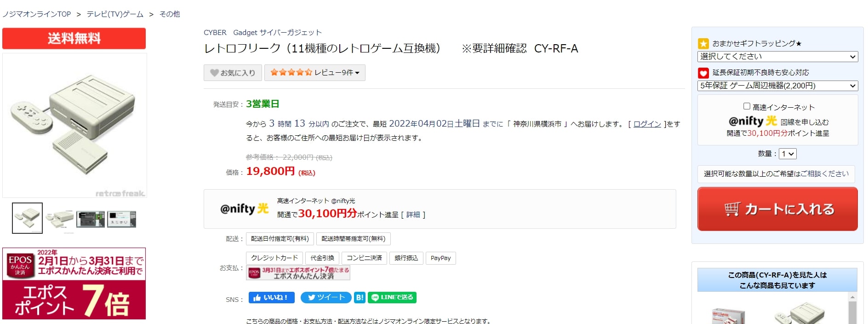Click the ログイン link
Viewport: 868px width, 324px height.
[647, 124]
